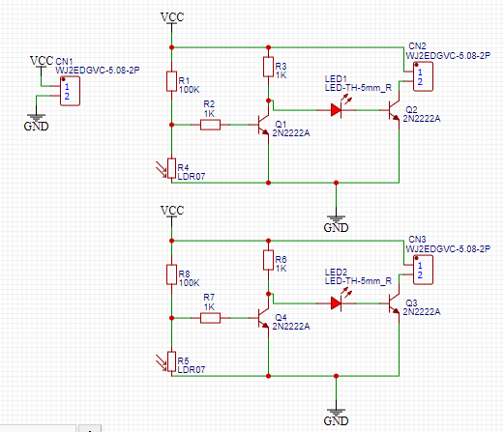Select the CN3 connector body
The width and height of the screenshot is (504, 432).
(423, 270)
